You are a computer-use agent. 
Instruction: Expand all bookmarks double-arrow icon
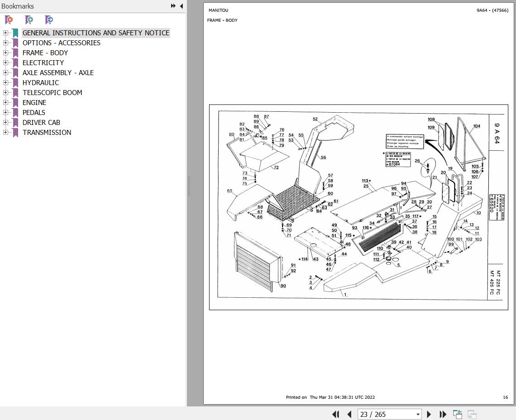click(173, 6)
